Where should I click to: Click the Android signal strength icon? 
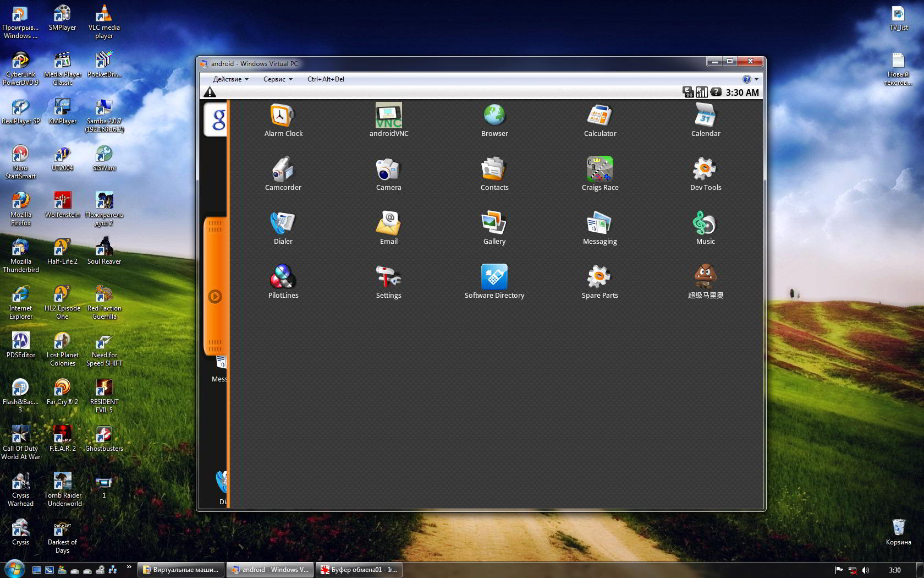click(x=702, y=92)
